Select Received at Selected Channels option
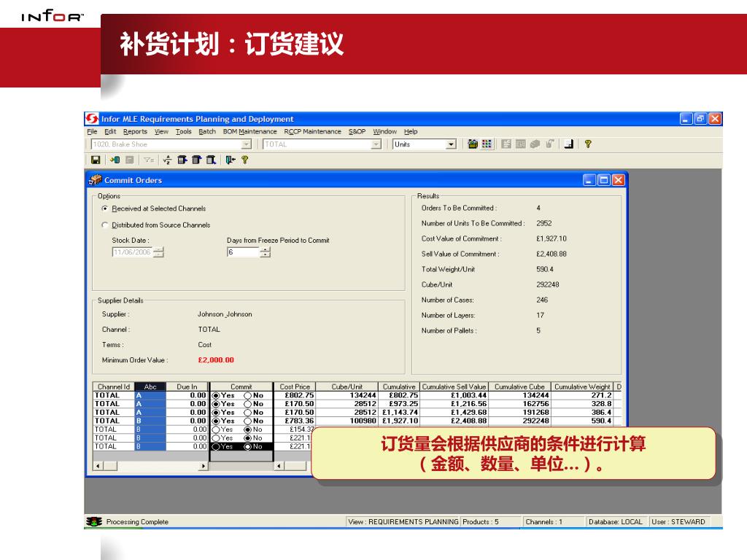Screen dimensions: 747x560 tap(105, 209)
